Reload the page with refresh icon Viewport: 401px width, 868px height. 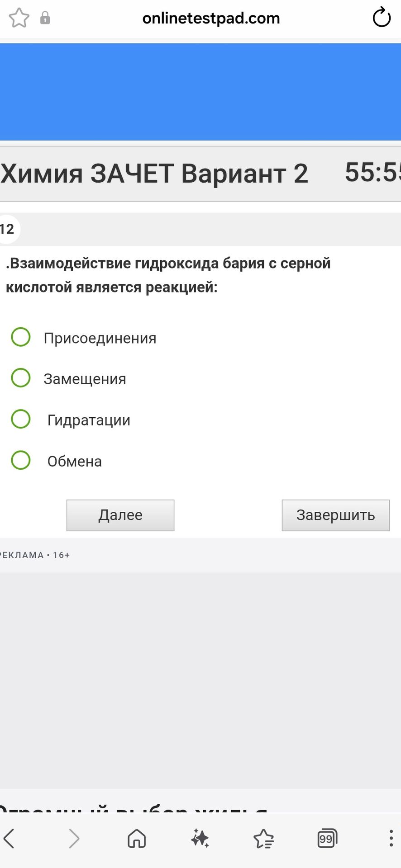point(381,18)
